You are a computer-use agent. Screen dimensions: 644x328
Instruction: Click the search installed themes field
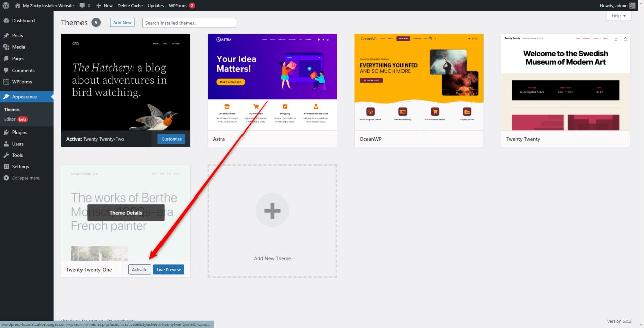tap(189, 22)
